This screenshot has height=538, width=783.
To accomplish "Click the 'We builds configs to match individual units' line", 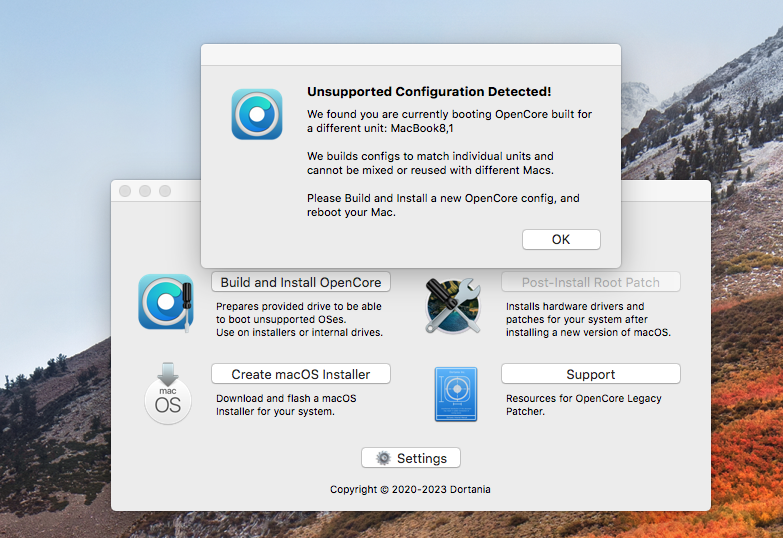I will pos(430,156).
